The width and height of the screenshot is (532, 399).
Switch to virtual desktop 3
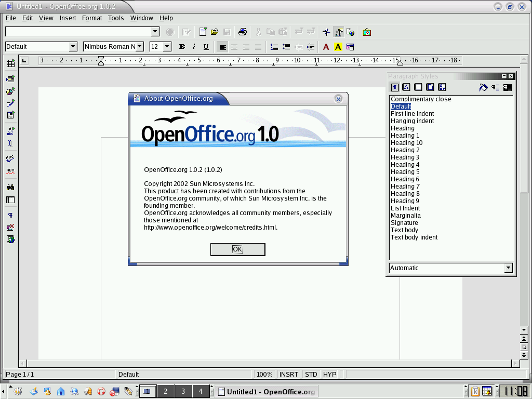pos(183,391)
